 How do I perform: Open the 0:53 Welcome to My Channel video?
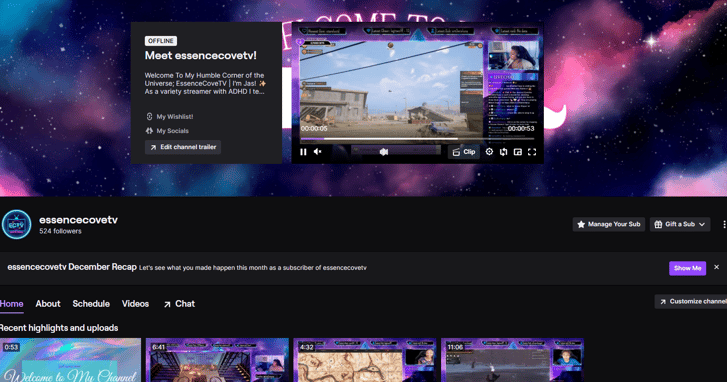click(x=70, y=360)
